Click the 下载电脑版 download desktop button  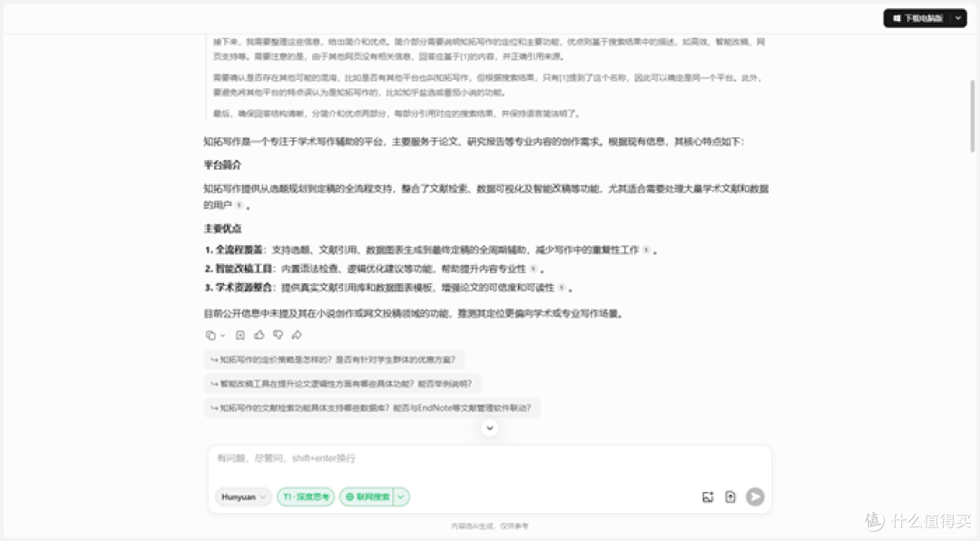917,18
